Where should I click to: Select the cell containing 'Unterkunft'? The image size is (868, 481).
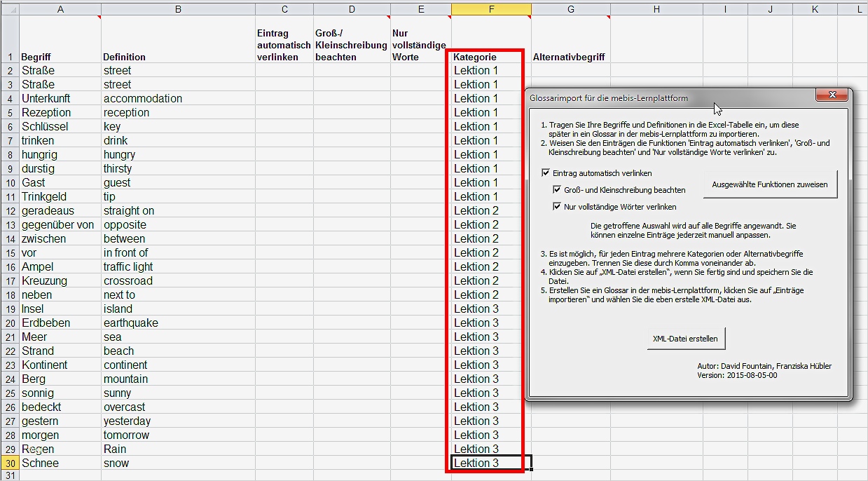click(x=60, y=98)
